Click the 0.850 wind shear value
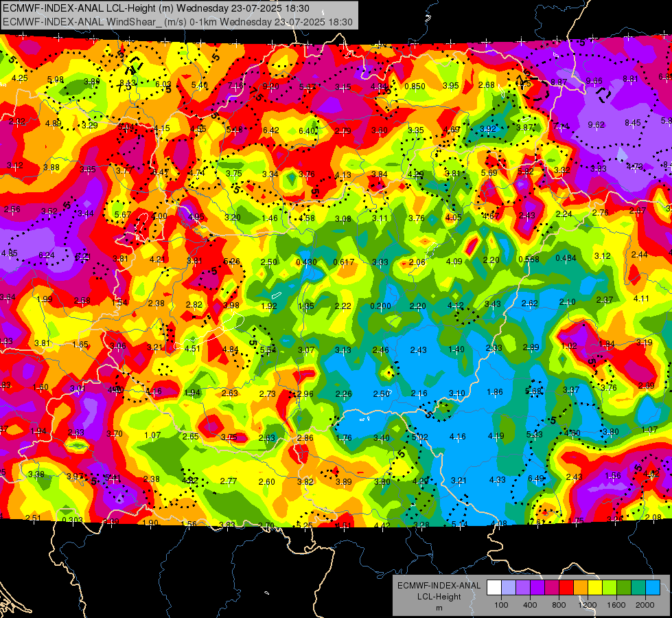The height and width of the screenshot is (618, 672). [415, 87]
